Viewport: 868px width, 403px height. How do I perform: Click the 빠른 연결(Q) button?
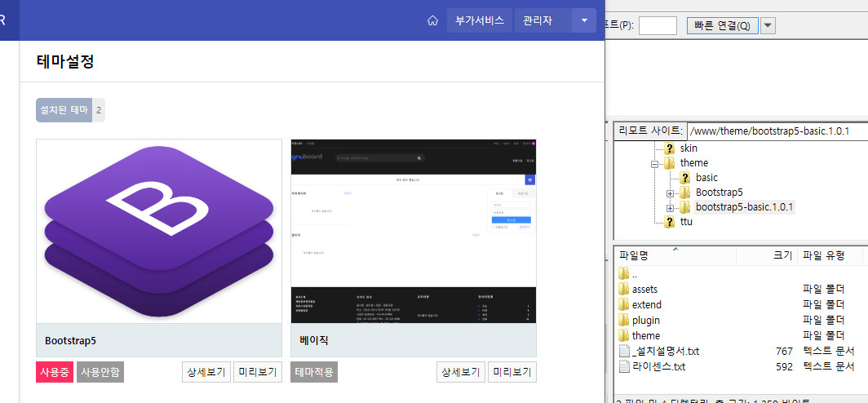(723, 25)
